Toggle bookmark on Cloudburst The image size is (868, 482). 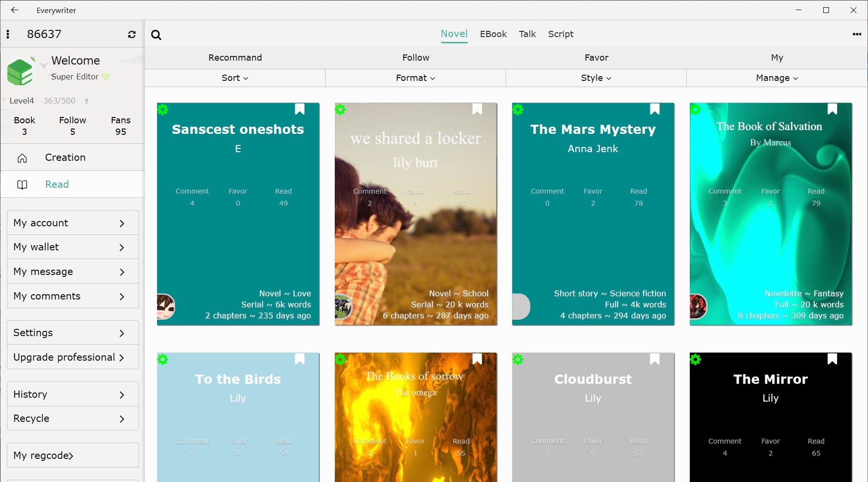point(655,359)
